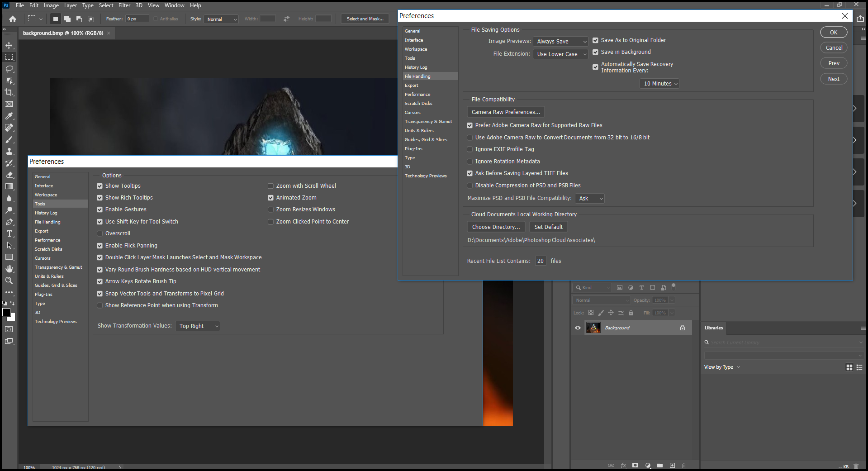Click Select and Mask button

click(x=365, y=19)
